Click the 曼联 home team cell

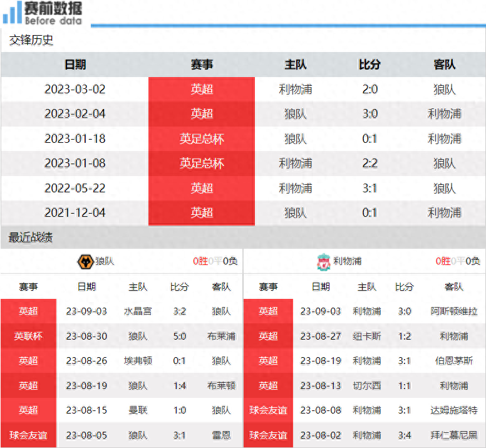138,410
